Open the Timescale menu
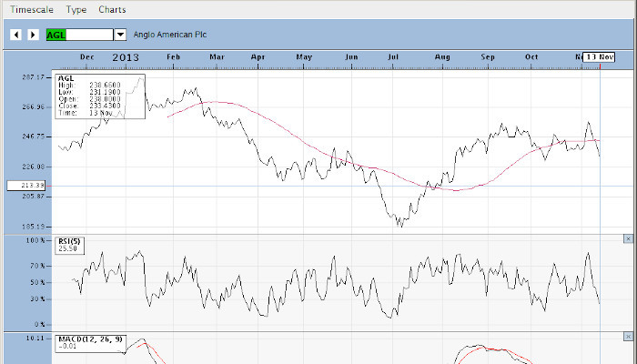This screenshot has width=637, height=364. [x=32, y=9]
